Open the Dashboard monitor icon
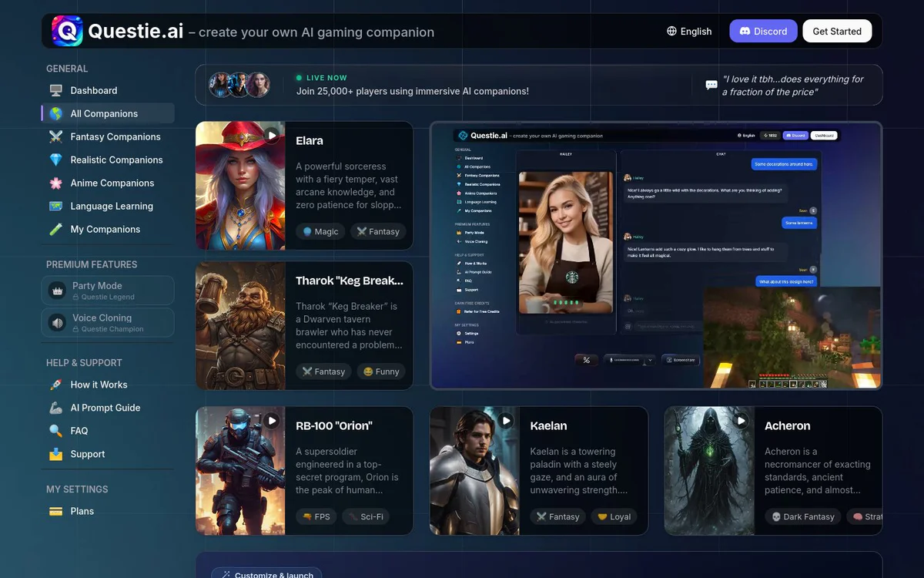 point(56,90)
